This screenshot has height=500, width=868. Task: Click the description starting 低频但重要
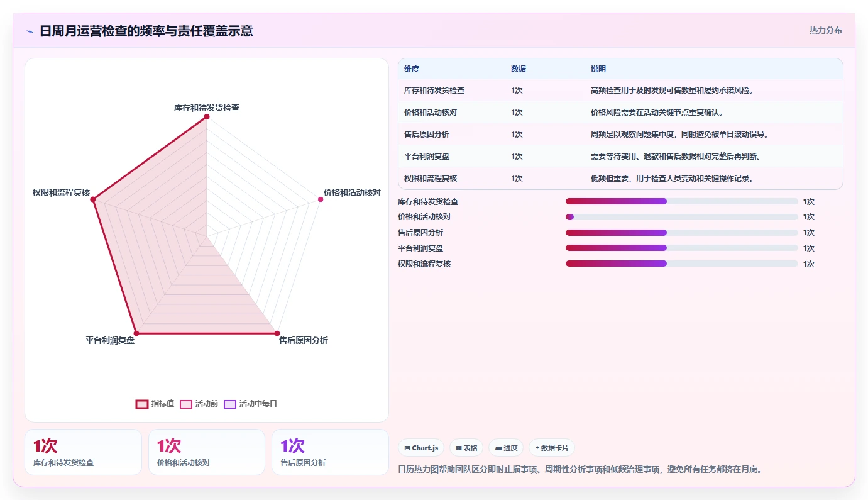tap(672, 179)
